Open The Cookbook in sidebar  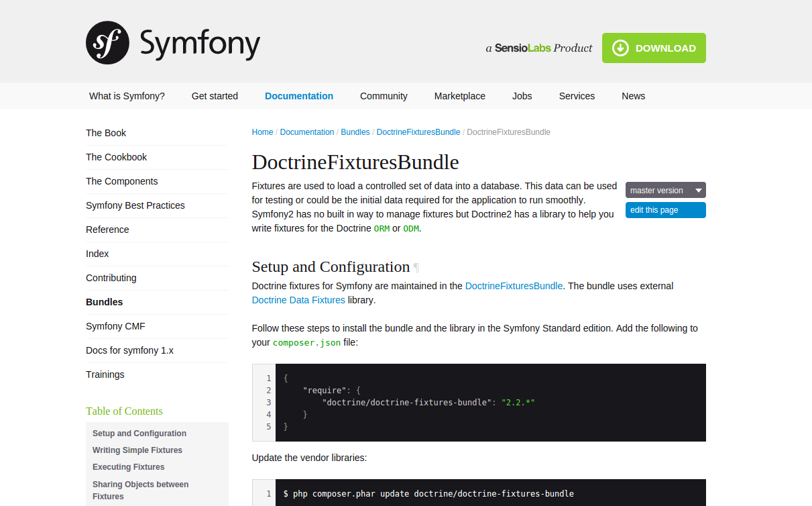point(116,157)
